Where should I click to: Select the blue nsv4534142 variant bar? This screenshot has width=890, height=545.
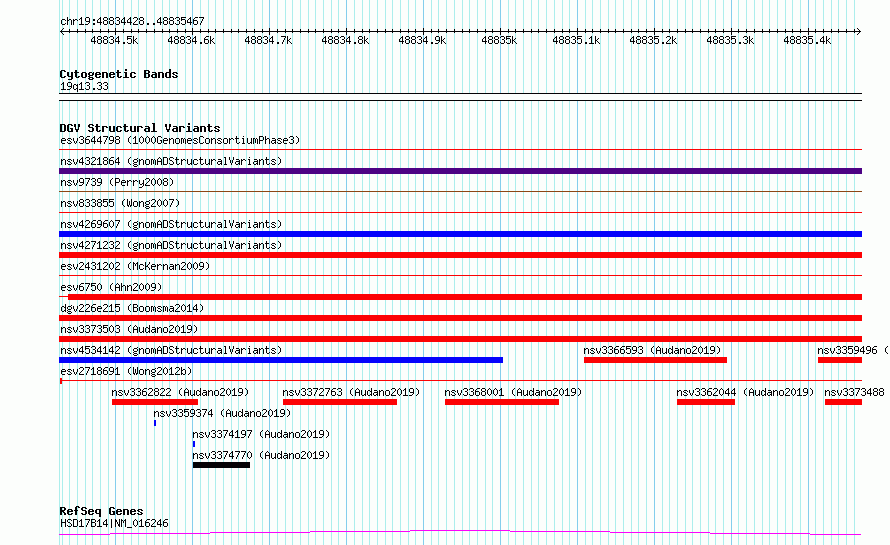(x=281, y=360)
